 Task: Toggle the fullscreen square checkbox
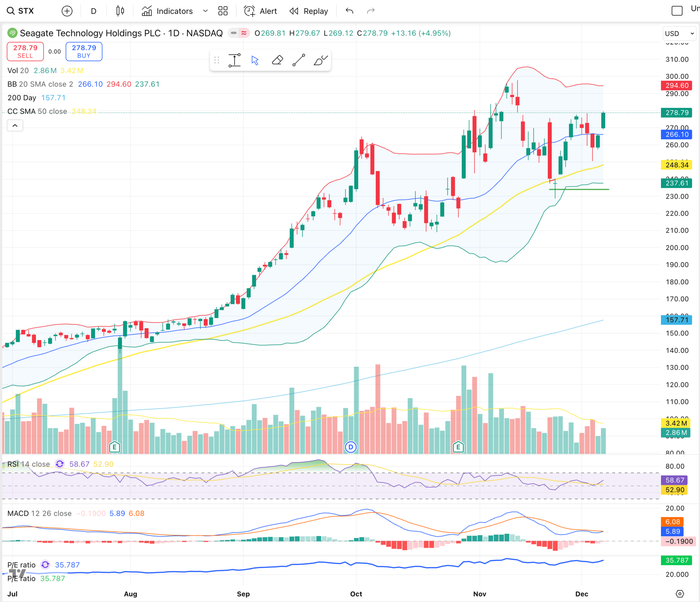coord(677,11)
